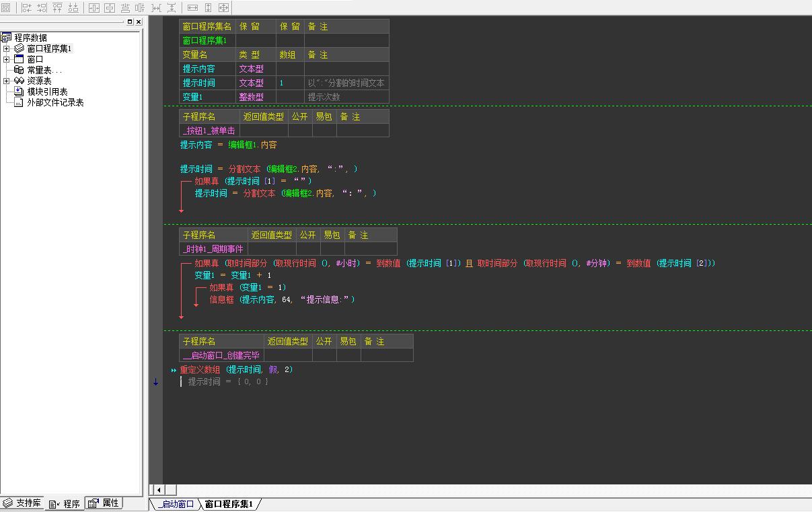This screenshot has height=512, width=812.
Task: Click the 程序数据 root icon in the tree
Action: pyautogui.click(x=7, y=38)
